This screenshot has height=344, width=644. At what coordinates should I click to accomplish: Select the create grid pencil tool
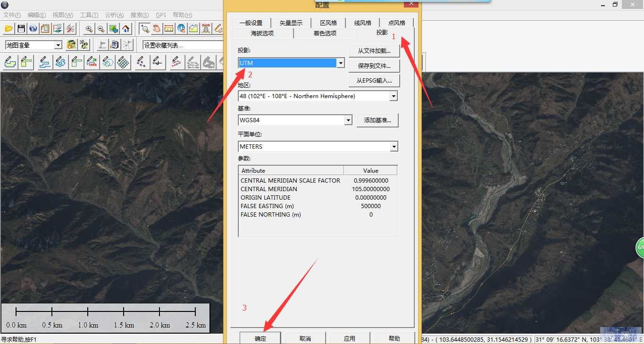click(123, 62)
